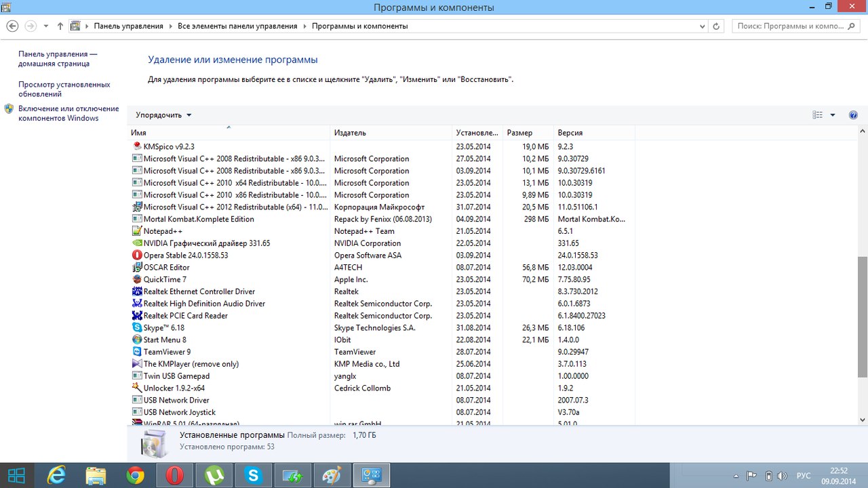The image size is (868, 488).
Task: Click the scrollbar down arrow
Action: click(x=863, y=420)
